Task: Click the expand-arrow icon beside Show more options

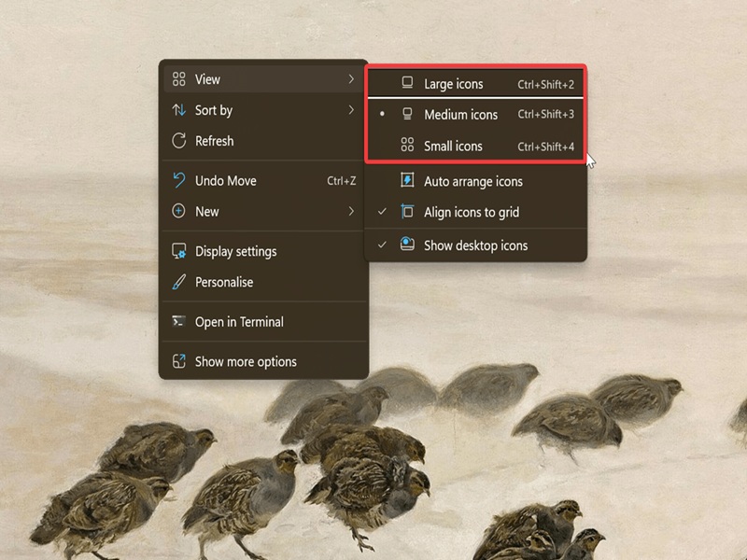Action: coord(178,361)
